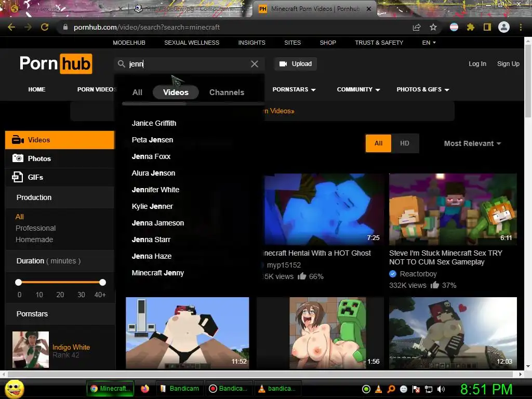
Task: Click the flag with red X tray icon
Action: (x=416, y=389)
